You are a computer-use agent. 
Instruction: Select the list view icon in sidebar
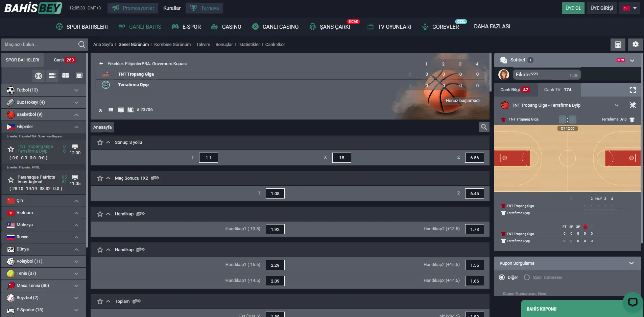tap(52, 76)
